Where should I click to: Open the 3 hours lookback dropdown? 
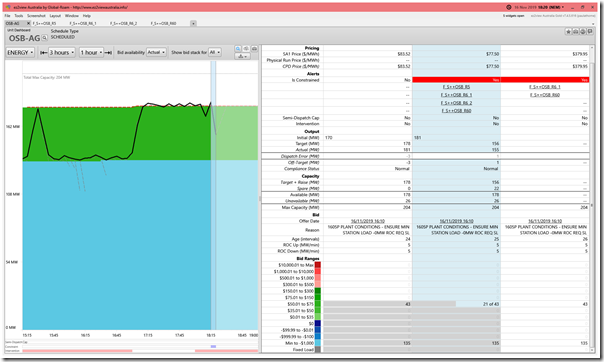pyautogui.click(x=62, y=52)
